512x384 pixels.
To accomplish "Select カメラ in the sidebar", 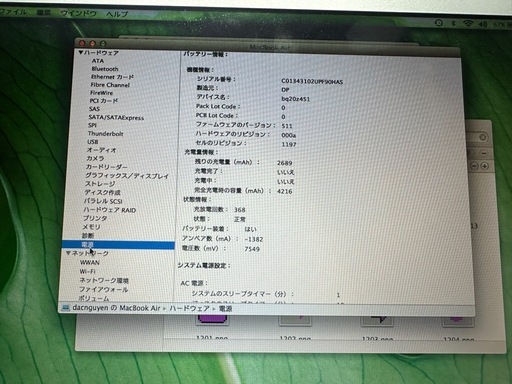I will 95,158.
